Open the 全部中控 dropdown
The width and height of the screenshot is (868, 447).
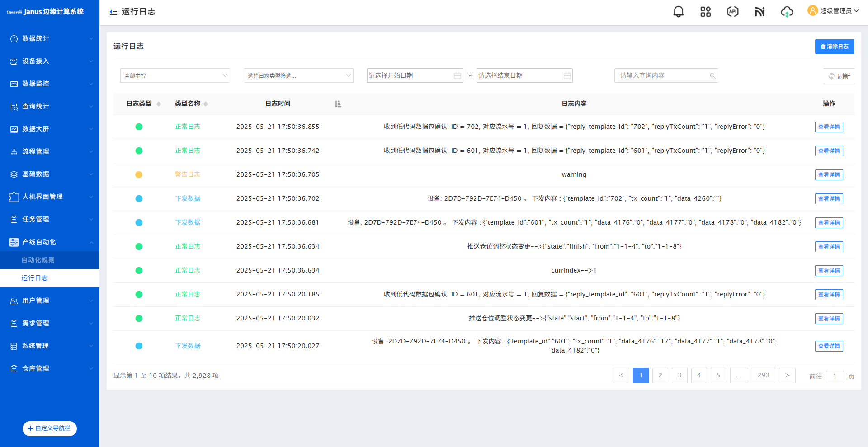pos(175,75)
